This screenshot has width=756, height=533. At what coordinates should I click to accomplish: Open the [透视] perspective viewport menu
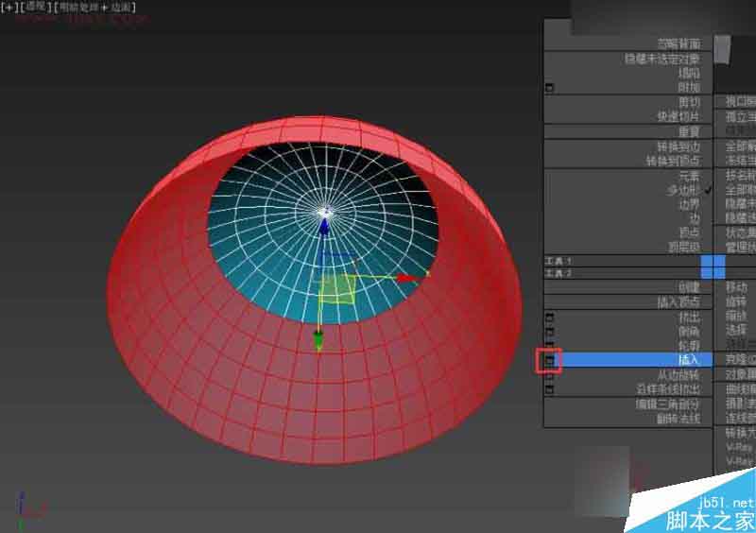(x=34, y=7)
